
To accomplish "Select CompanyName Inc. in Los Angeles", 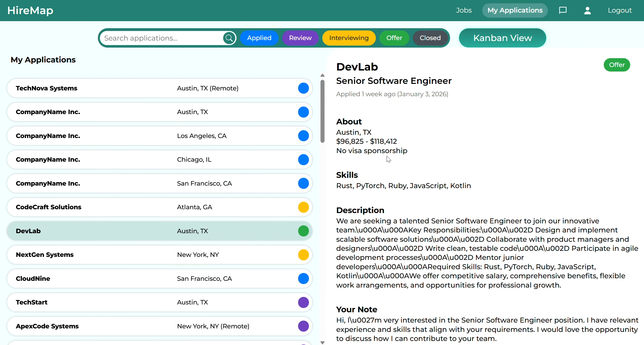I will tap(159, 136).
